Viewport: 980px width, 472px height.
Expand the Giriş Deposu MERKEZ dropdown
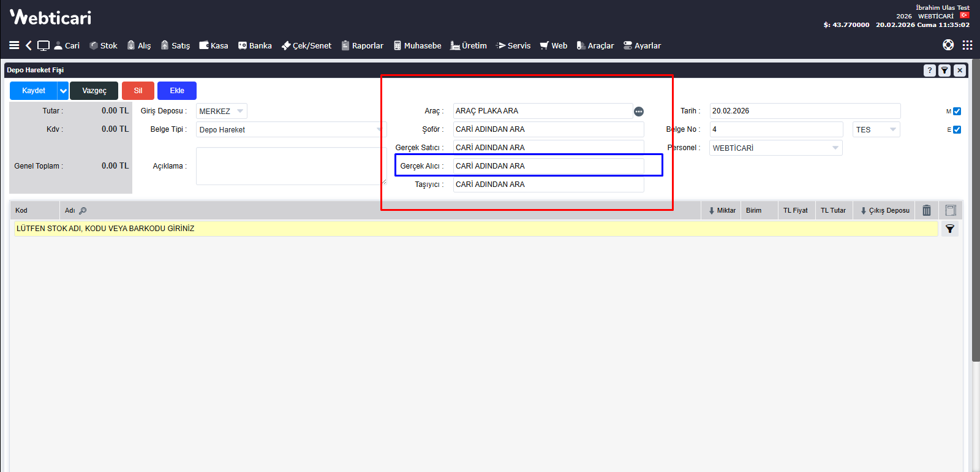(222, 111)
